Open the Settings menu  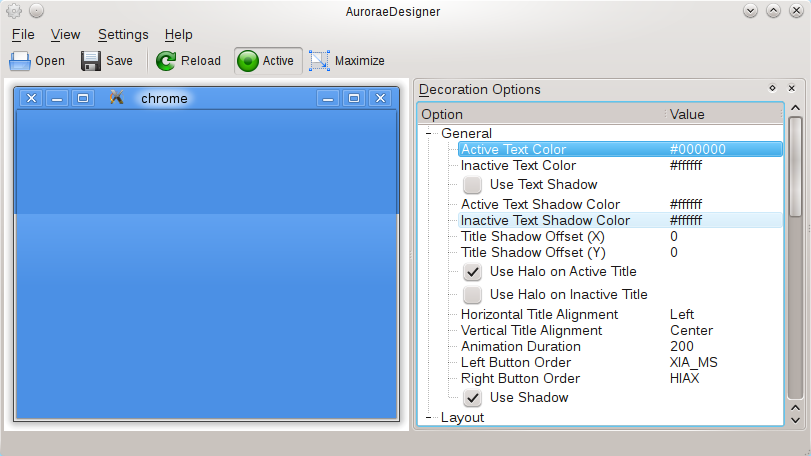pyautogui.click(x=123, y=35)
